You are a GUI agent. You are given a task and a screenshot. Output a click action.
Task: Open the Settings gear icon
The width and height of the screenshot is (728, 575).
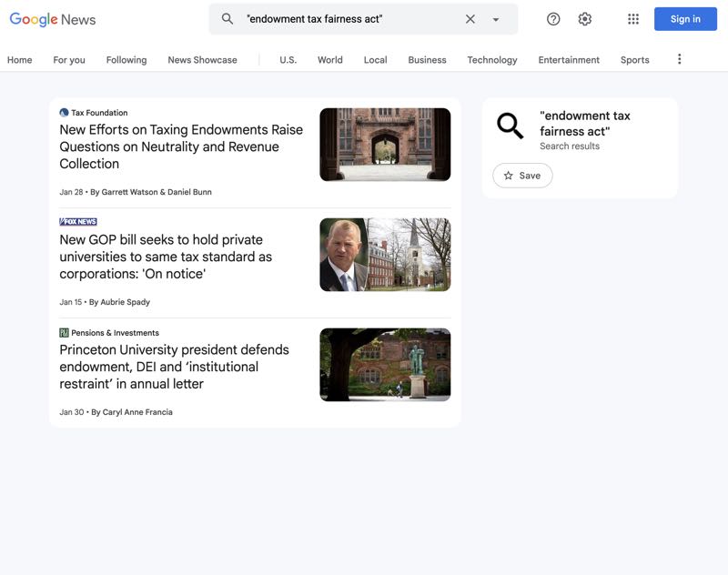tap(585, 19)
